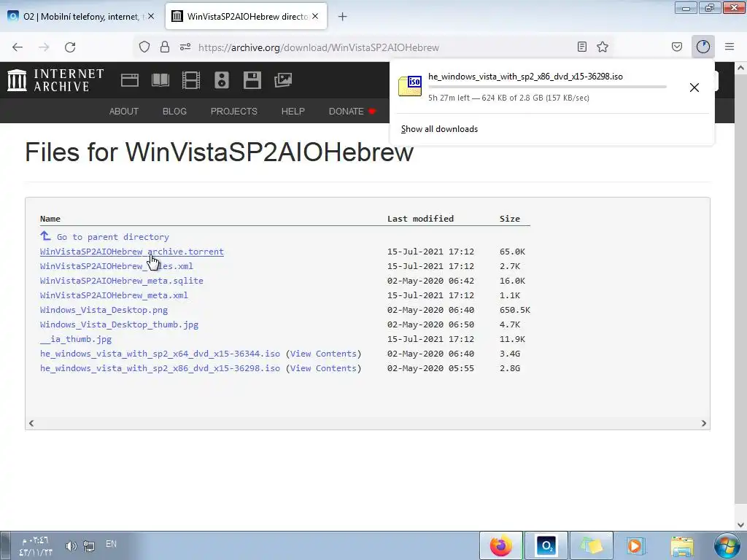Open the Texts (book) icon
This screenshot has width=747, height=560.
(x=160, y=80)
